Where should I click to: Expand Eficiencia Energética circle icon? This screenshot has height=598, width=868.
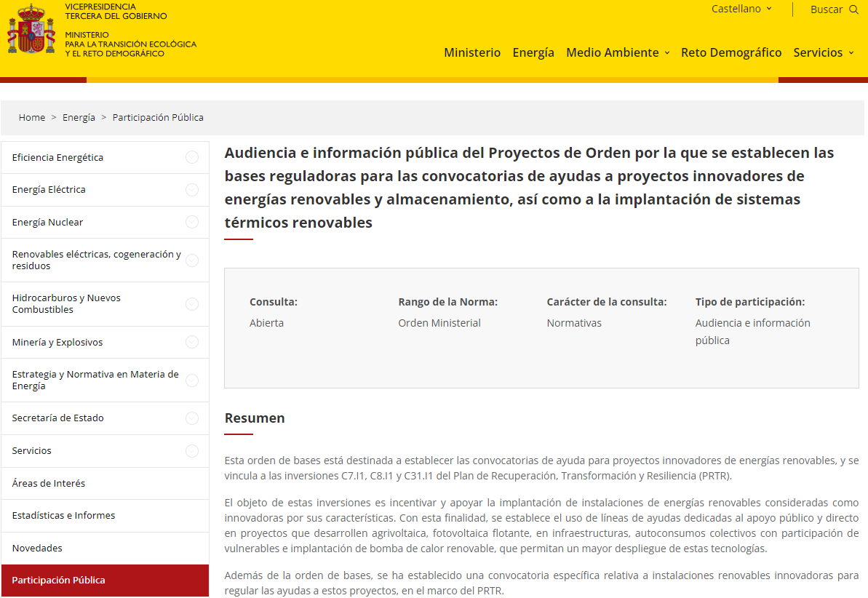pos(192,157)
